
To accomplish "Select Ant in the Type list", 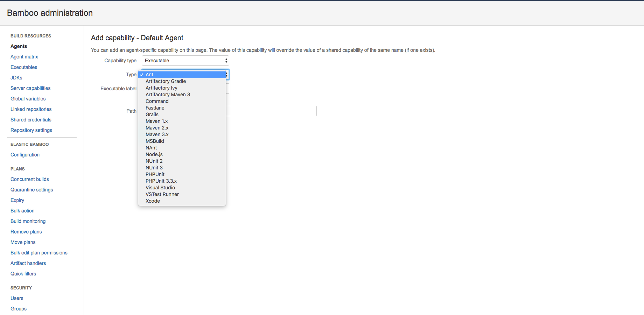I will (182, 75).
